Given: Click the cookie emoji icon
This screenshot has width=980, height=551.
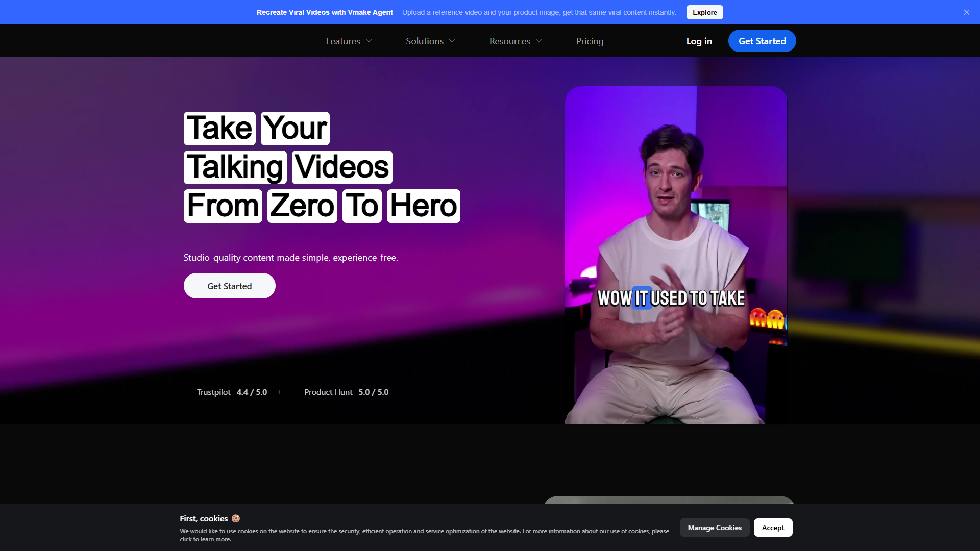Looking at the screenshot, I should tap(236, 518).
